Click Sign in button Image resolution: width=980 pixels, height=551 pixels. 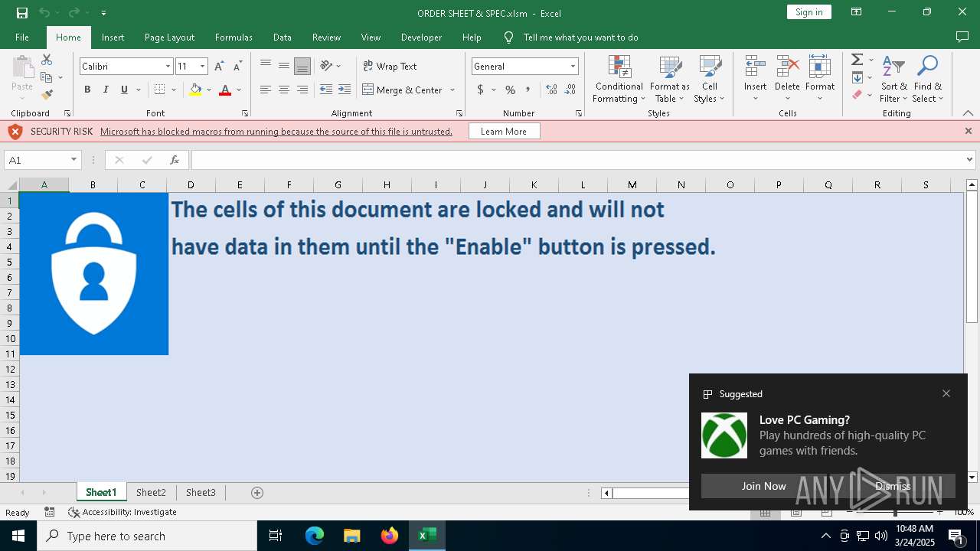point(809,11)
